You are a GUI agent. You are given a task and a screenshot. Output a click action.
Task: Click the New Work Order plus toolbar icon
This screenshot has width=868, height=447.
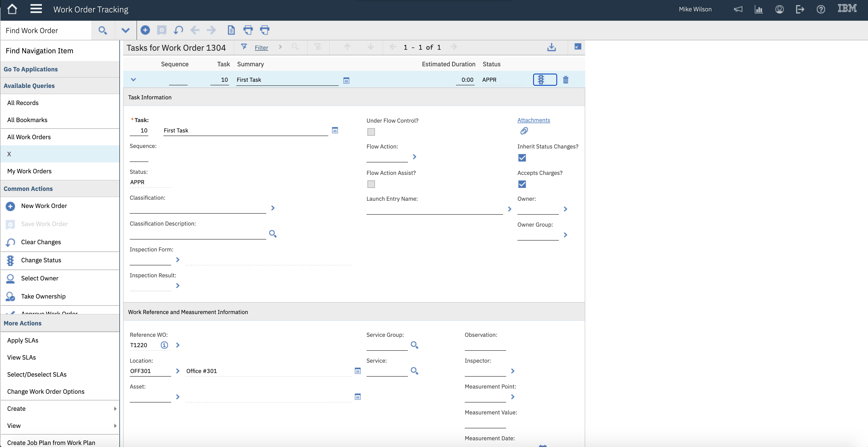pos(145,30)
